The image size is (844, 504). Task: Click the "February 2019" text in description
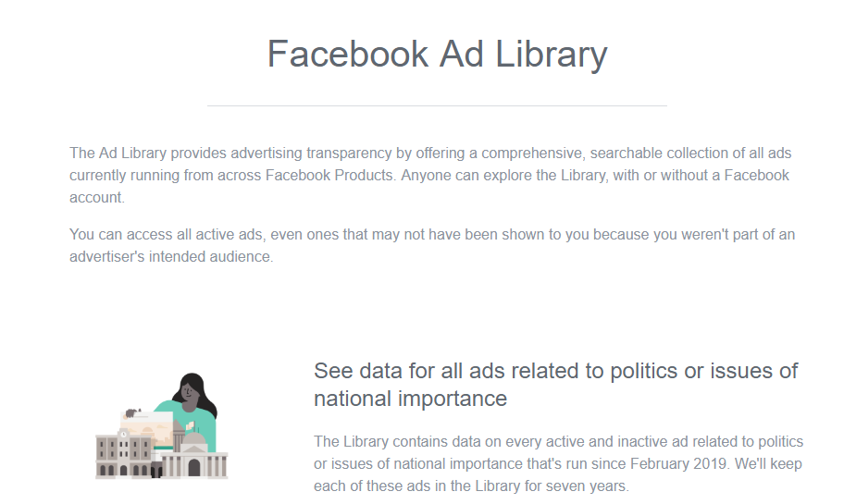(678, 463)
